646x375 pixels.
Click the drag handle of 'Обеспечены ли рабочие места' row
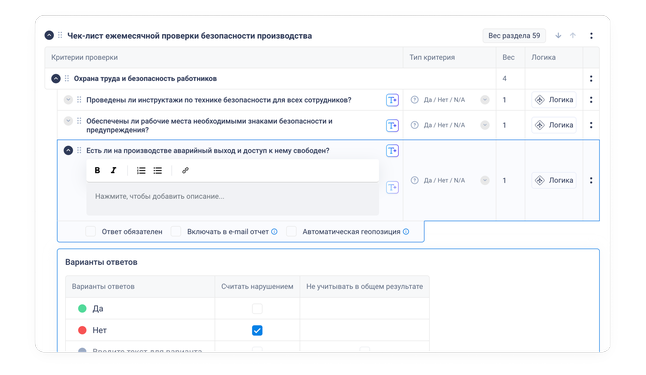coord(79,121)
